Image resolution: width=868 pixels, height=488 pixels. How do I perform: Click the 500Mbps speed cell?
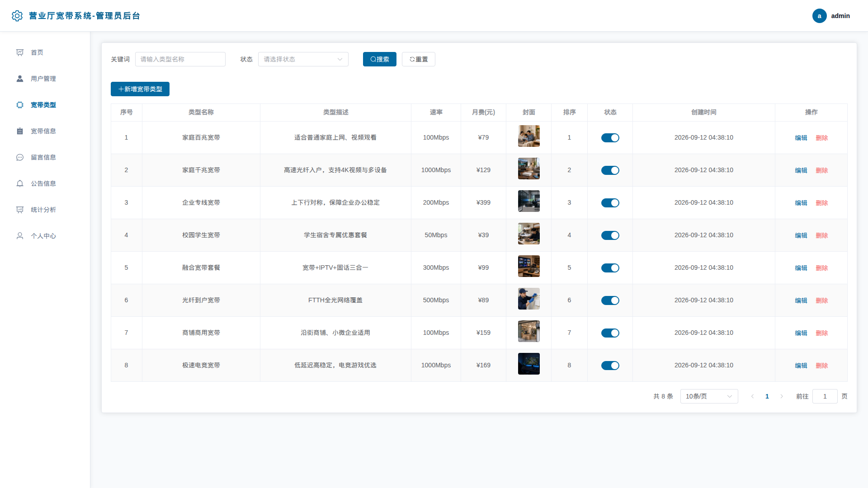[x=436, y=300]
